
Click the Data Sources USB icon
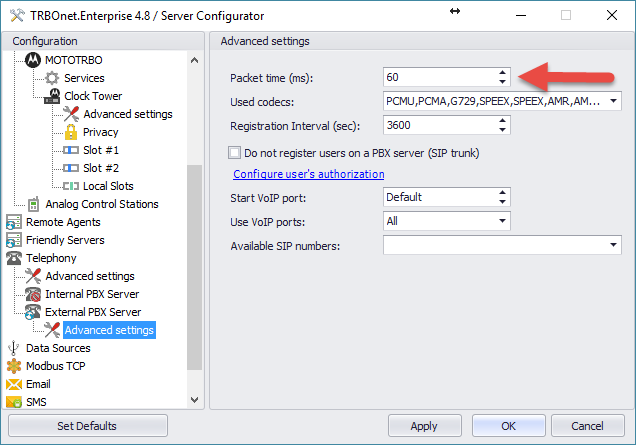(x=14, y=348)
